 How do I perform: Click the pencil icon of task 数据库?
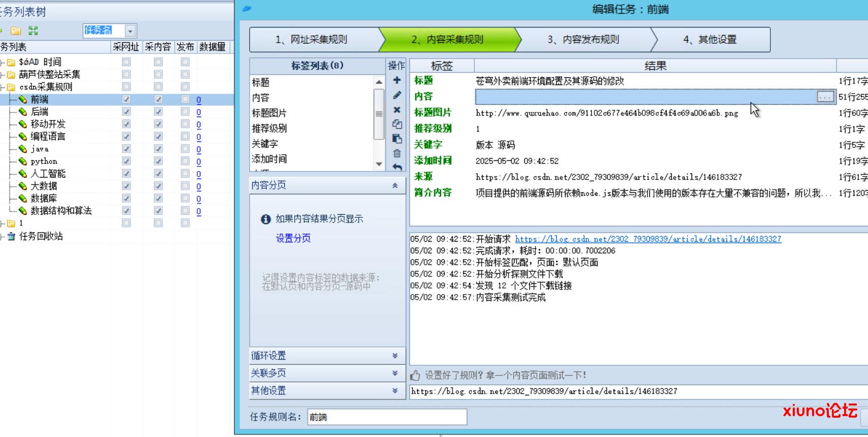coord(23,198)
